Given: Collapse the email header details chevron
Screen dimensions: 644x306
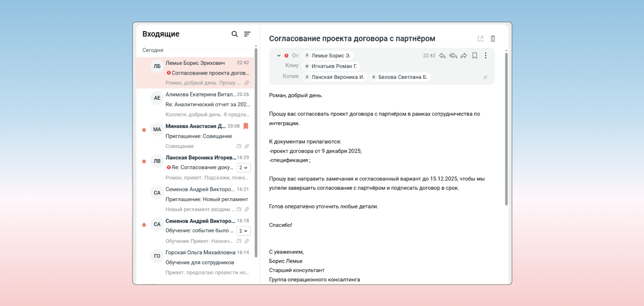Looking at the screenshot, I should [279, 56].
